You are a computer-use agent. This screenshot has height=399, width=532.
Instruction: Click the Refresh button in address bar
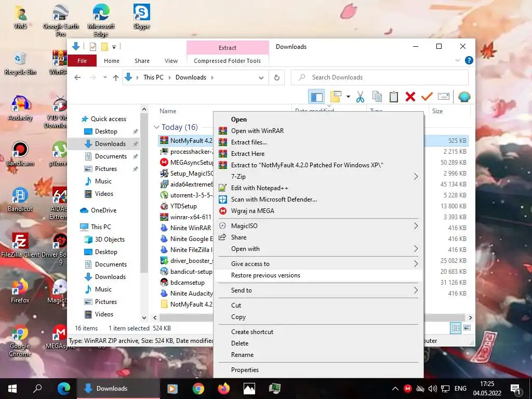277,78
